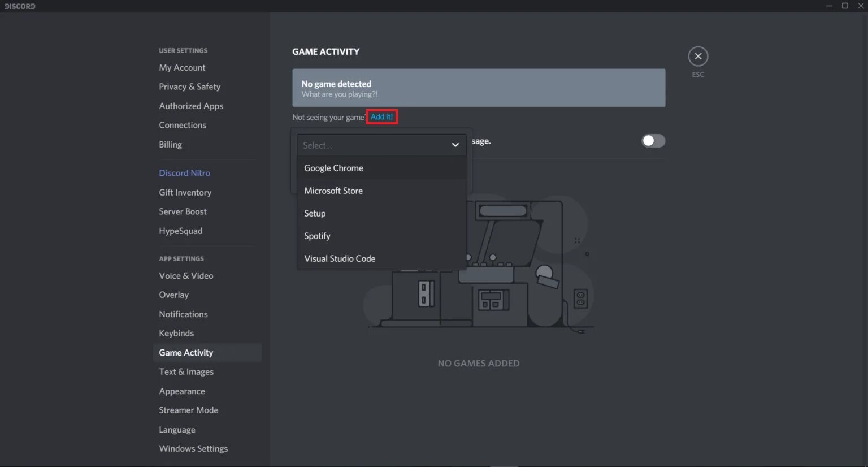Select Visual Studio Code option
The width and height of the screenshot is (868, 467).
coord(381,258)
